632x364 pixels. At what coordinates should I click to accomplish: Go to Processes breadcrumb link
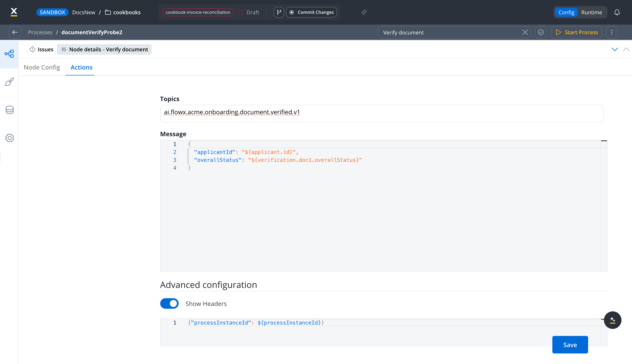[40, 32]
